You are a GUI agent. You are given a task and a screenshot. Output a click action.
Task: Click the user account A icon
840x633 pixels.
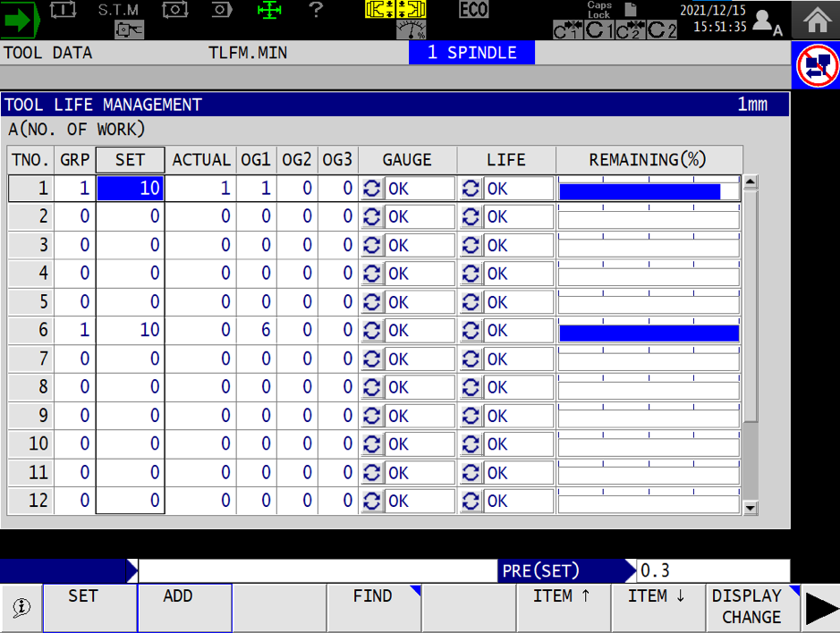[765, 21]
